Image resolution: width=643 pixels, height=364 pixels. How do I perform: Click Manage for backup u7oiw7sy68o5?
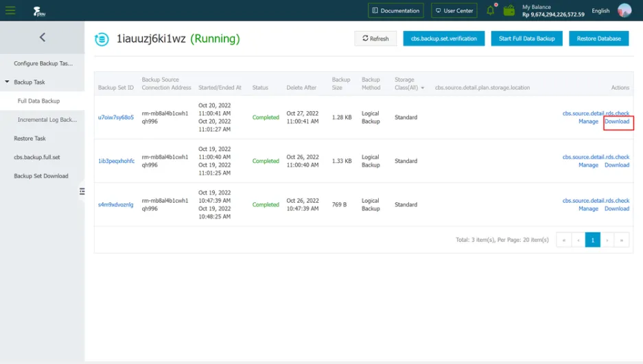tap(588, 121)
